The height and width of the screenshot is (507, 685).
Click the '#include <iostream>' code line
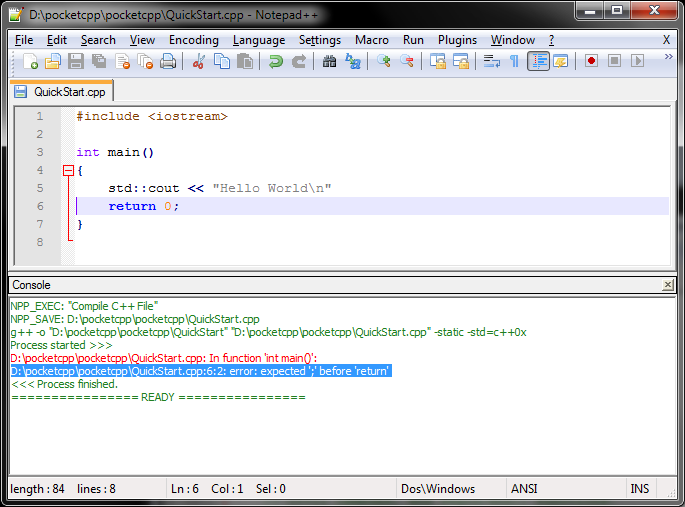[152, 116]
